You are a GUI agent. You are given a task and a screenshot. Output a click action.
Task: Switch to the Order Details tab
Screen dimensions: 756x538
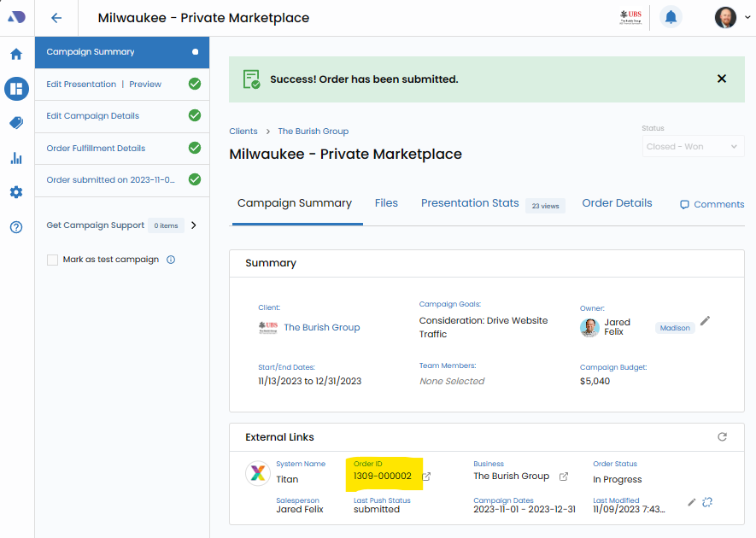pos(617,203)
